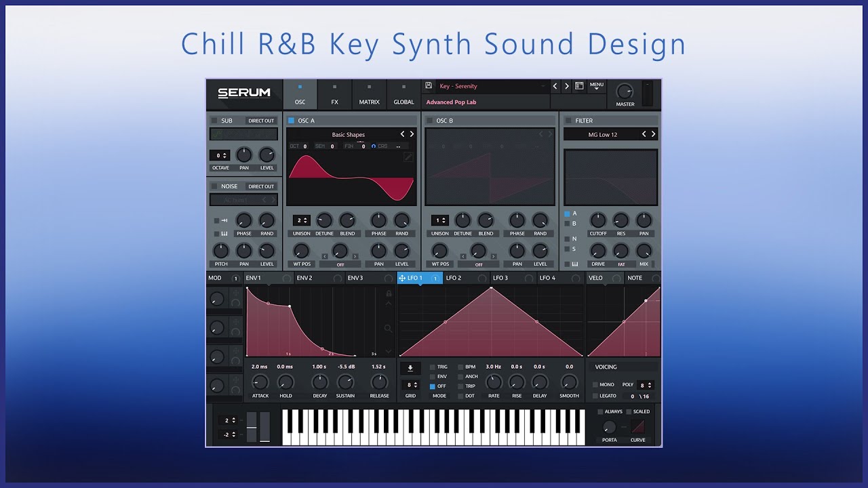Open the MENU dropdown

click(597, 87)
